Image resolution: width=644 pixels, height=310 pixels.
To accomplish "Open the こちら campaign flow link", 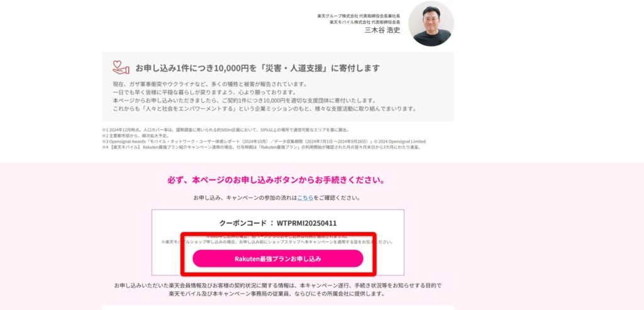I will (x=305, y=198).
